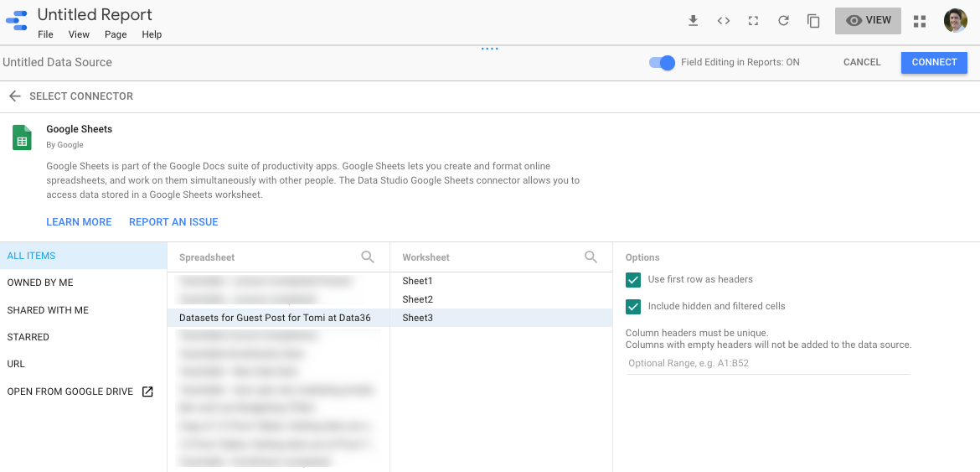Image resolution: width=980 pixels, height=472 pixels.
Task: Click the refresh data icon
Action: 783,21
